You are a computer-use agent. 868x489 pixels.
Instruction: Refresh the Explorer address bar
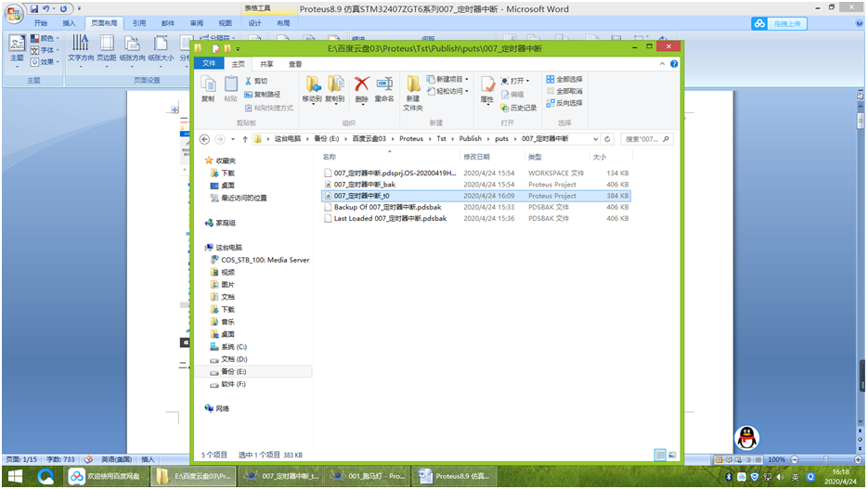click(607, 139)
